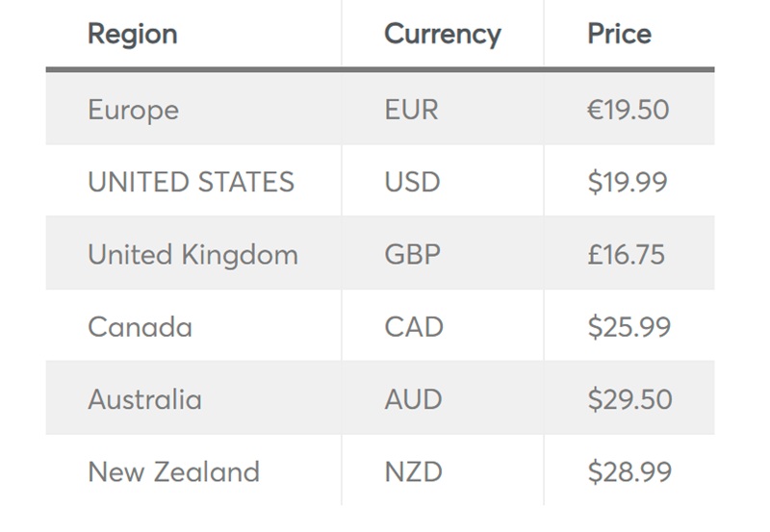Click the Australia region cell
Image resolution: width=770 pixels, height=532 pixels.
point(144,399)
